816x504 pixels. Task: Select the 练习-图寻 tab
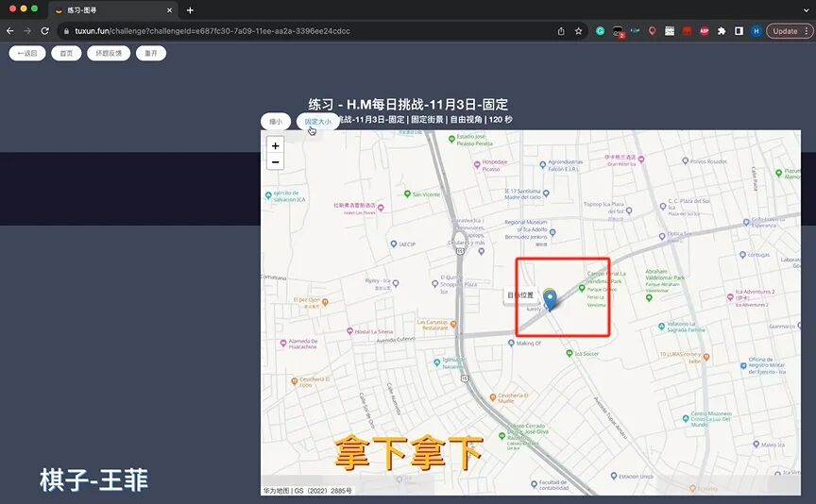(111, 10)
